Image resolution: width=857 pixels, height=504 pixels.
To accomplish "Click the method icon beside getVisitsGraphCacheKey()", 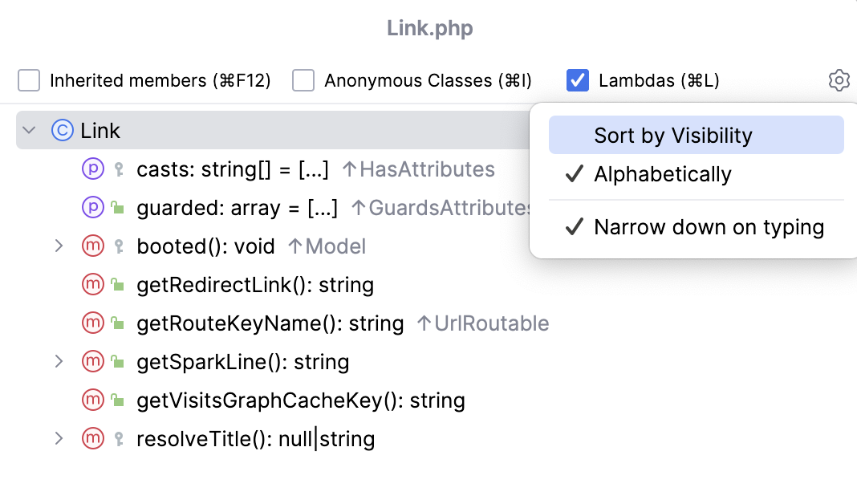I will click(x=93, y=400).
